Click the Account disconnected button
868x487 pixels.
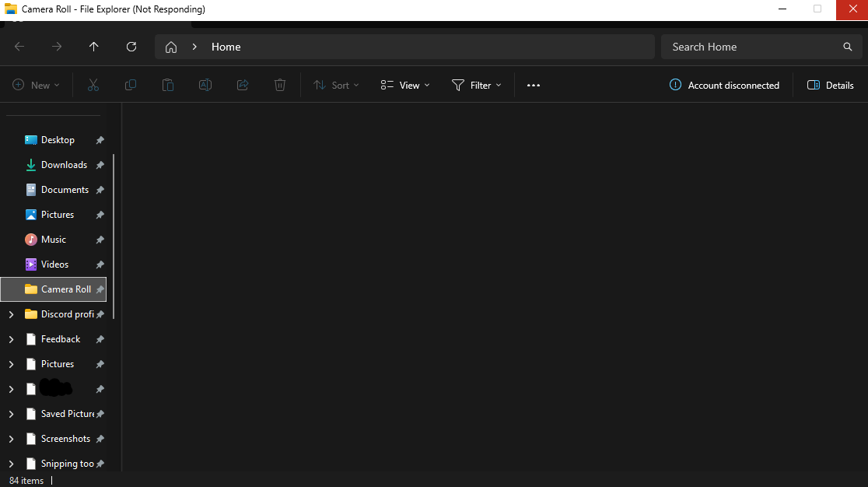pos(724,85)
